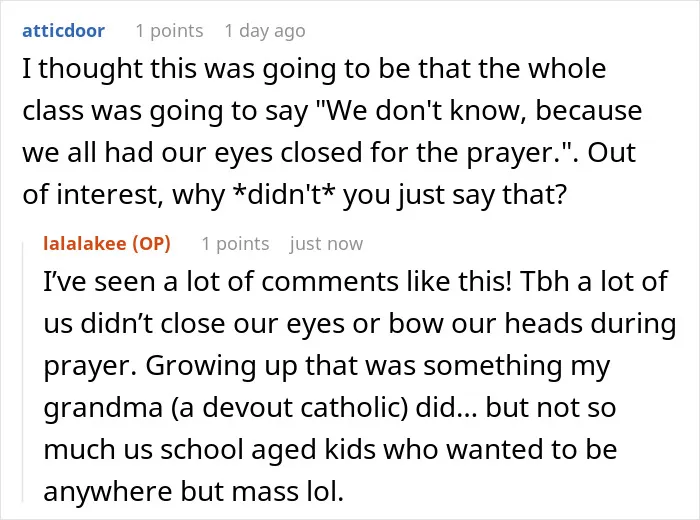Click the sentence "I've seen a lot of comments"
Screen dimensions: 700x520
tap(277, 282)
